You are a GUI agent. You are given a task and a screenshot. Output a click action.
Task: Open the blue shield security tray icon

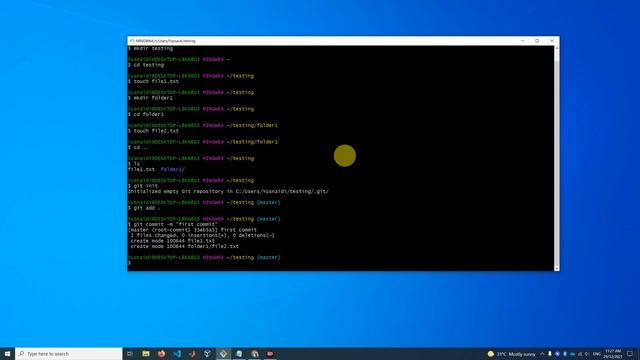pyautogui.click(x=557, y=354)
